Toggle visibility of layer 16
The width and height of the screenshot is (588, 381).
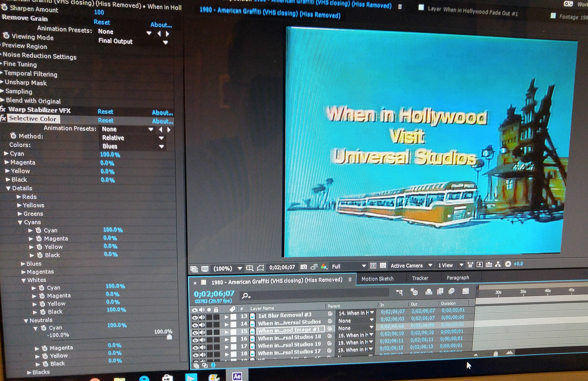tap(195, 340)
